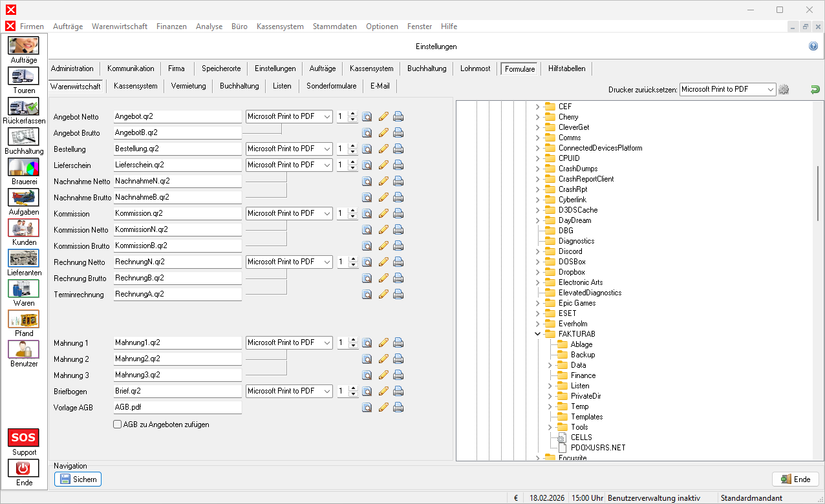Open the Warenwirtschaft menu
The image size is (825, 504).
coord(120,26)
